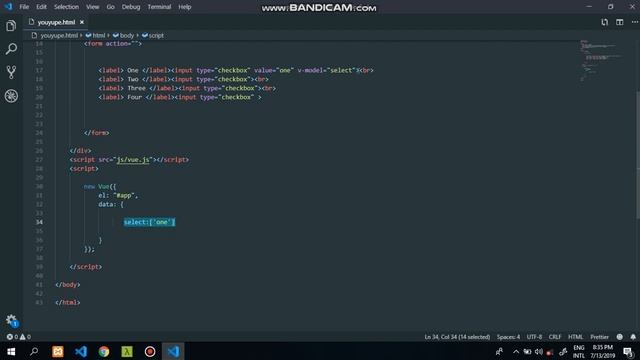The image size is (640, 360).
Task: Change indentation via Spaces: 4
Action: point(508,337)
